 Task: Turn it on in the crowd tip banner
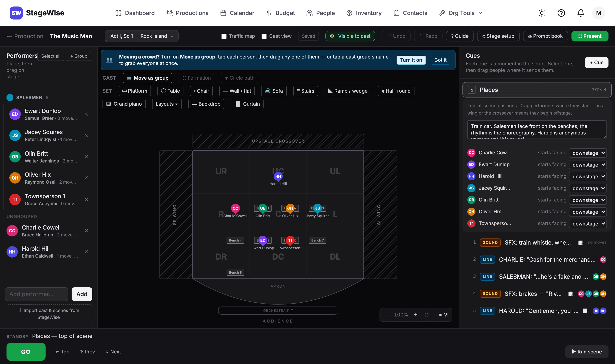tap(411, 60)
